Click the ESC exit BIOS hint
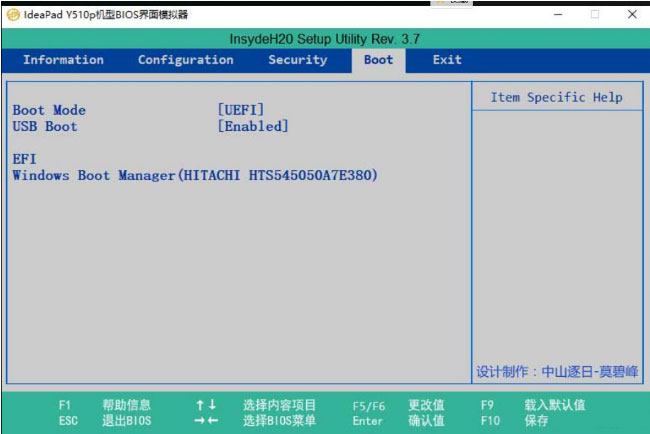 [105, 421]
